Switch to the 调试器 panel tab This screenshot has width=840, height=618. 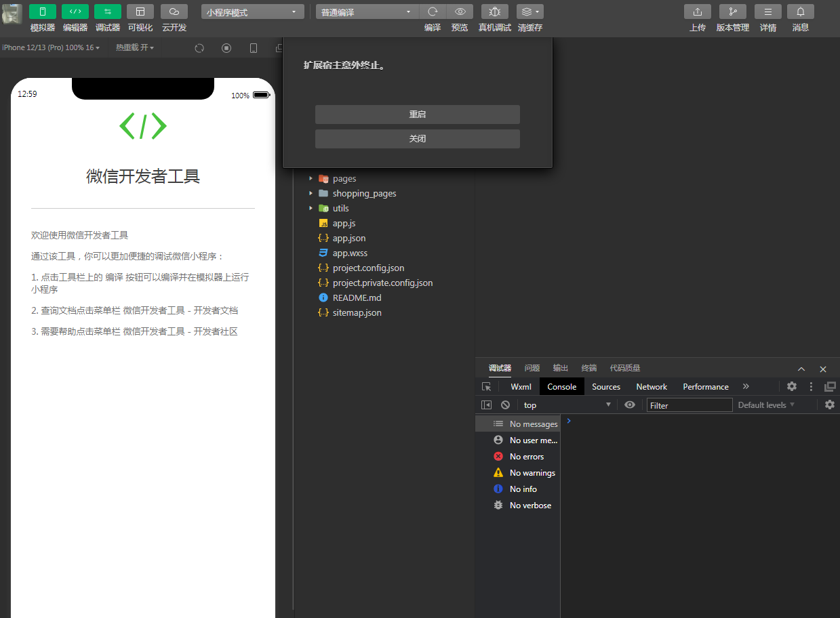click(x=500, y=368)
